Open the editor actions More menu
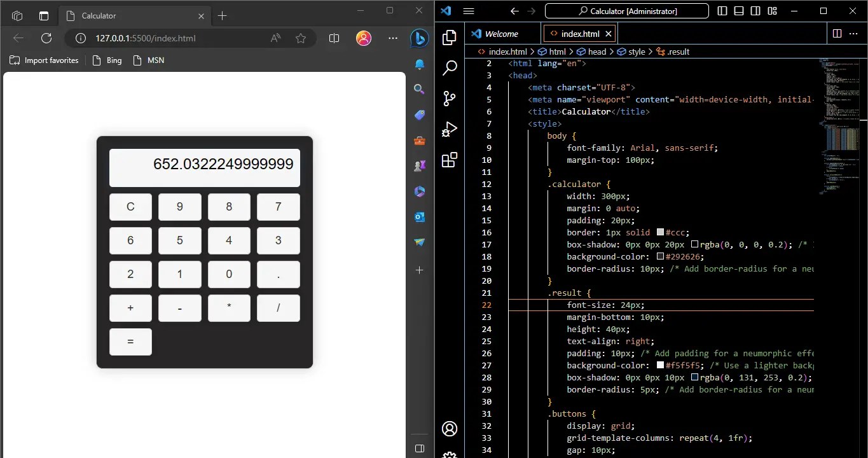This screenshot has height=458, width=868. 853,33
